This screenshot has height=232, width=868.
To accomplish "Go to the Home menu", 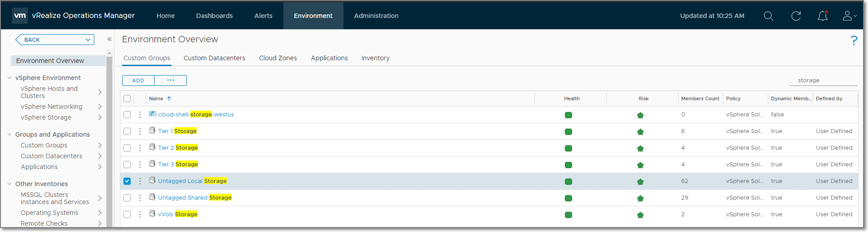I will (x=165, y=16).
